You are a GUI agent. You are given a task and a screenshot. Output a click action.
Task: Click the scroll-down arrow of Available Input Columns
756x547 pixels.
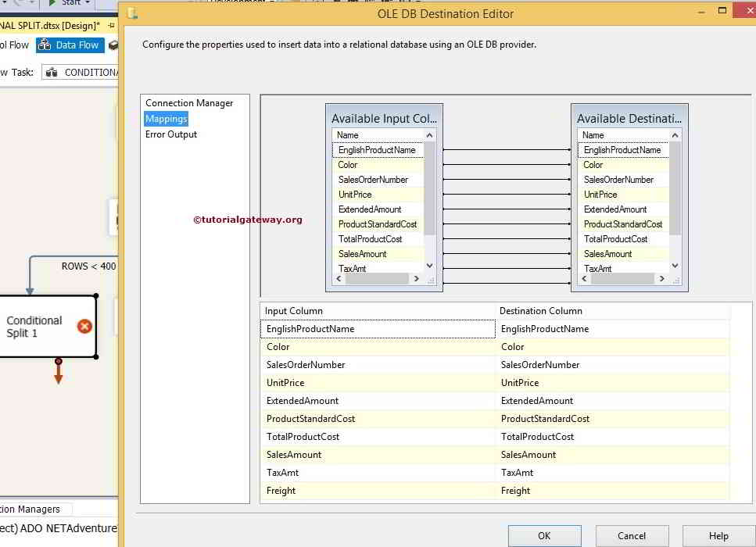point(428,265)
